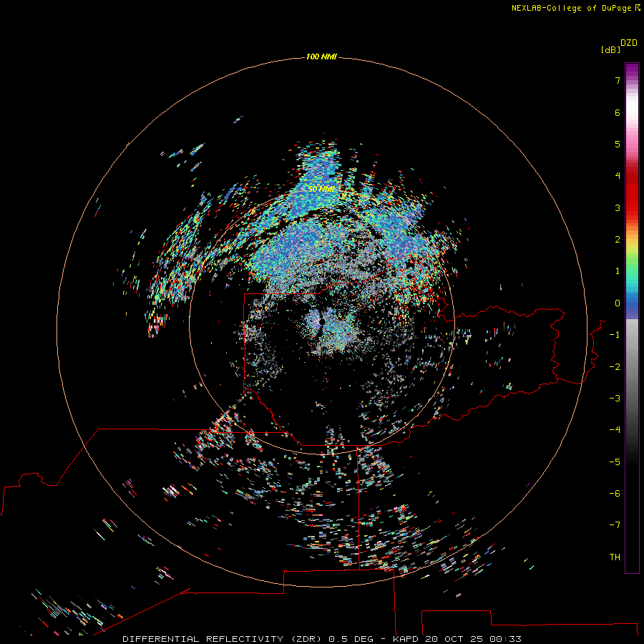Click the 2 value on the ZDR scale
Screen dimensions: 644x644
coord(618,240)
